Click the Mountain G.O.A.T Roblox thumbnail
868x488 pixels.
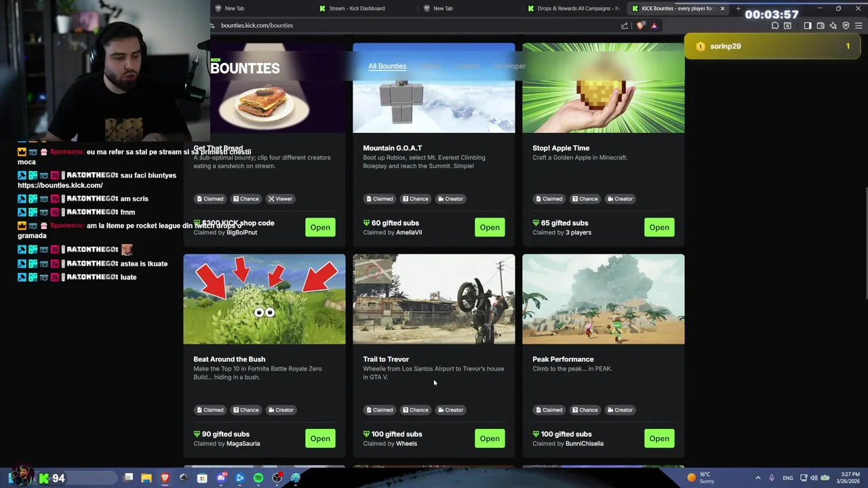click(434, 88)
